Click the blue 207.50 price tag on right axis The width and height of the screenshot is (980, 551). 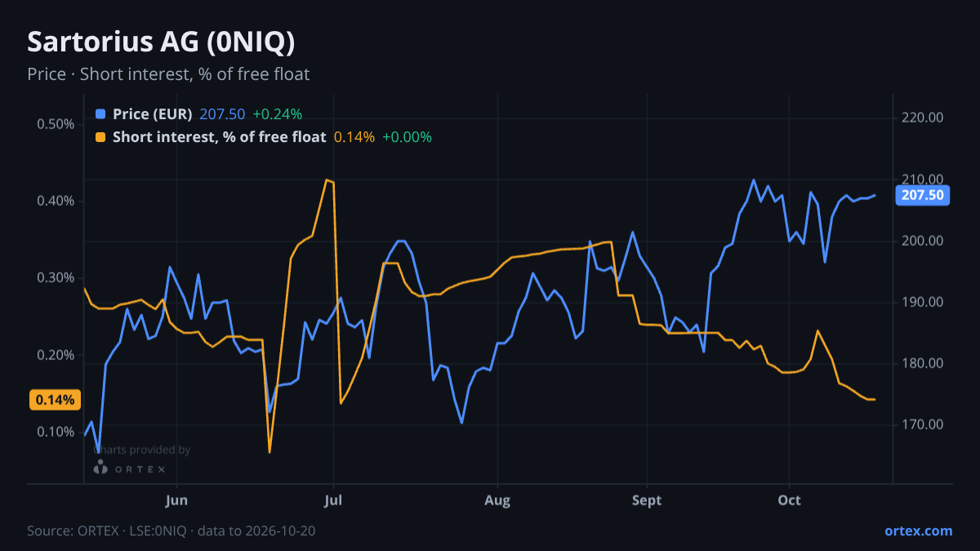point(923,195)
